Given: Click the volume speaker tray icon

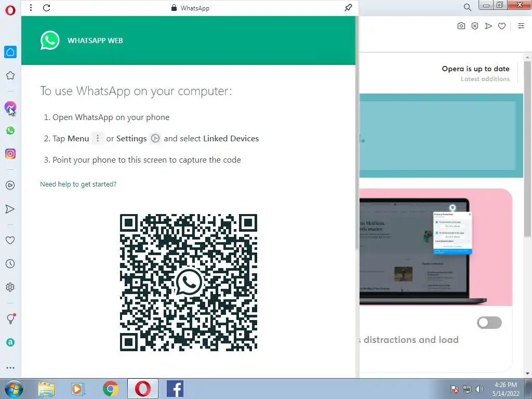Looking at the screenshot, I should [480, 389].
